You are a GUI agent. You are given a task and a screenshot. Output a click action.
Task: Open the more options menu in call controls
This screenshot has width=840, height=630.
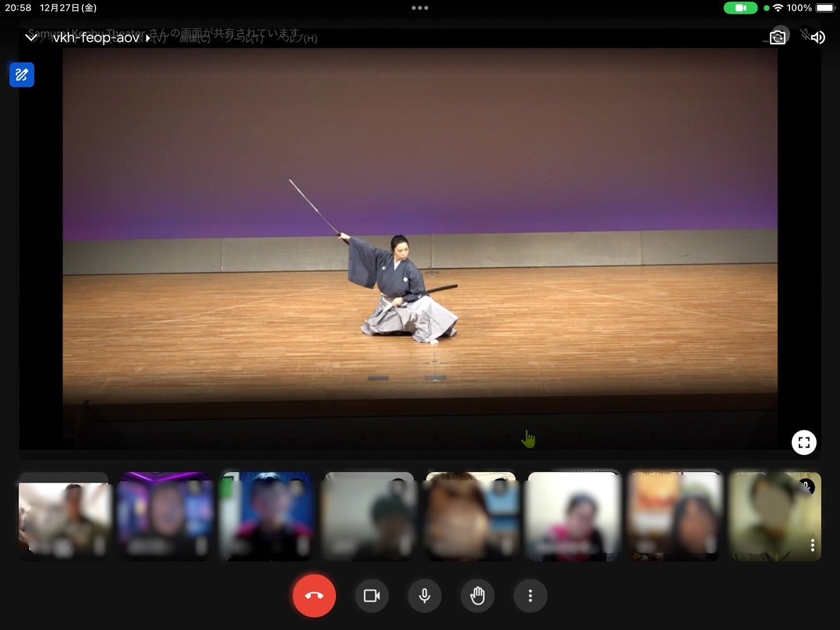click(530, 595)
